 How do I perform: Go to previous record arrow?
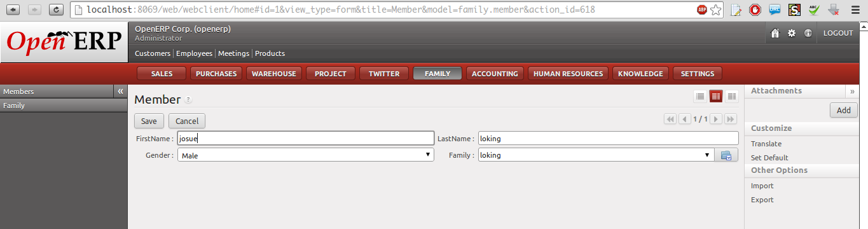coord(684,119)
